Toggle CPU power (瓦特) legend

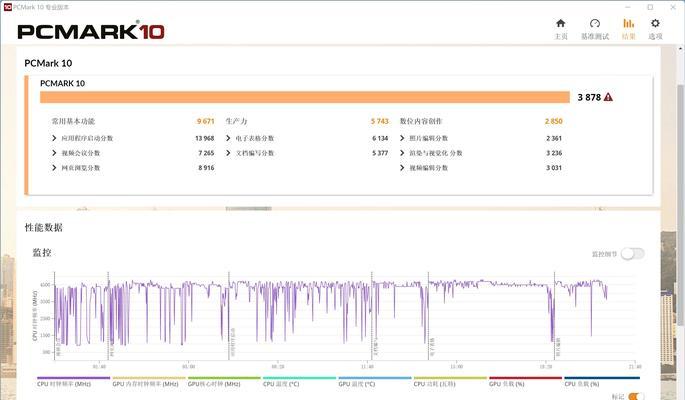450,382
